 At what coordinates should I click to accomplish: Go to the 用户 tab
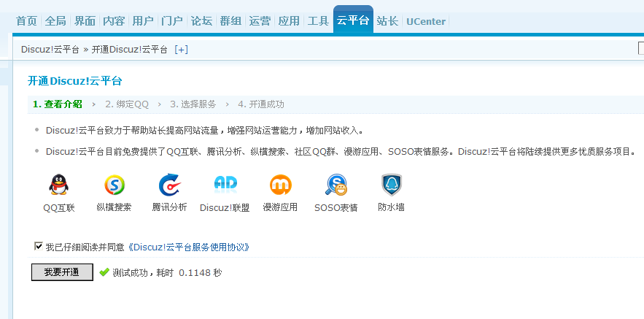click(x=143, y=21)
